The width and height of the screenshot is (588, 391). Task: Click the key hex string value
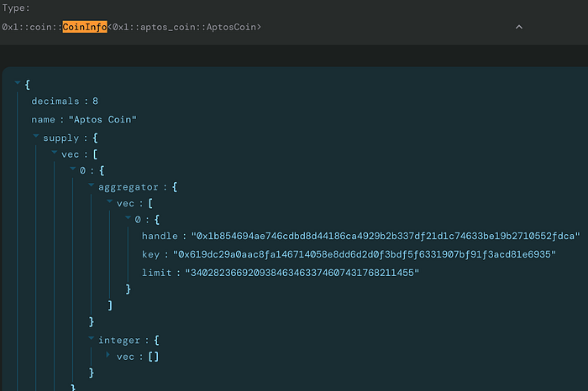click(364, 254)
